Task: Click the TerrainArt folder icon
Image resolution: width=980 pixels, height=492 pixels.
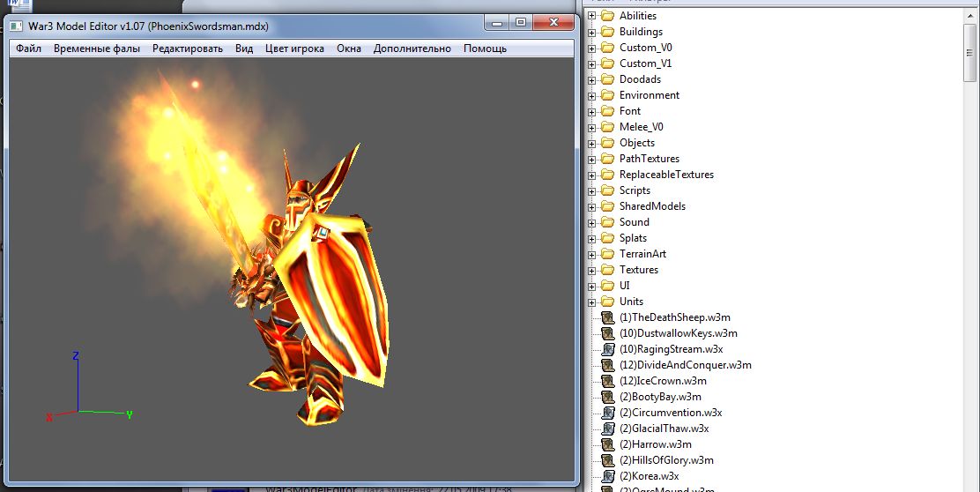Action: pos(607,254)
